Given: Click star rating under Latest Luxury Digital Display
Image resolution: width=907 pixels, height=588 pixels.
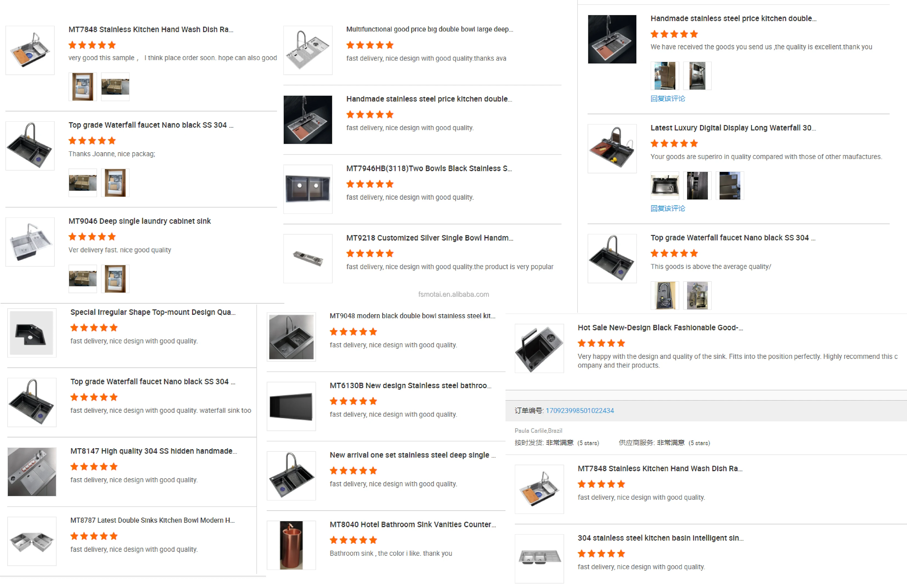Looking at the screenshot, I should point(674,144).
